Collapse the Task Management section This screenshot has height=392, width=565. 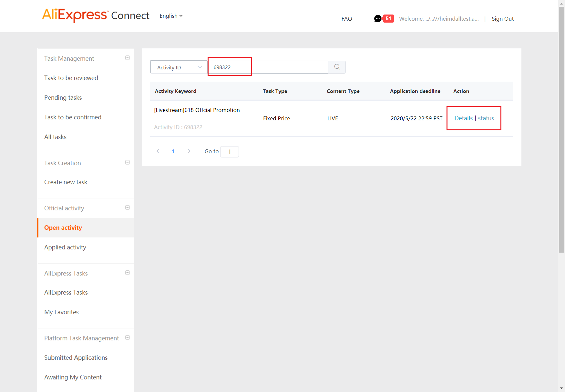(x=128, y=58)
